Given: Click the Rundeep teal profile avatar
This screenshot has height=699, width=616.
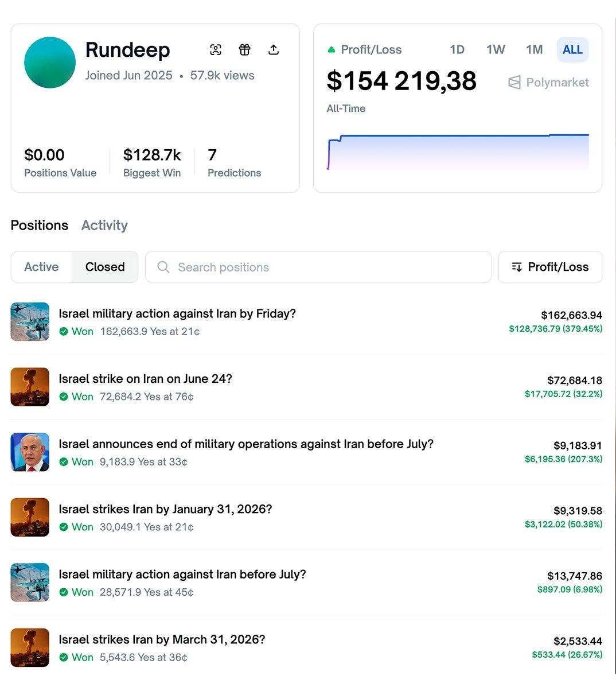Looking at the screenshot, I should pos(50,63).
